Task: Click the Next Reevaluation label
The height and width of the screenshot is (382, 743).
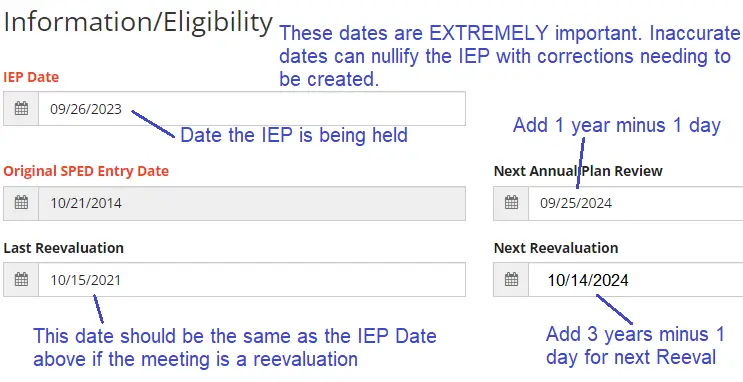Action: coord(556,248)
